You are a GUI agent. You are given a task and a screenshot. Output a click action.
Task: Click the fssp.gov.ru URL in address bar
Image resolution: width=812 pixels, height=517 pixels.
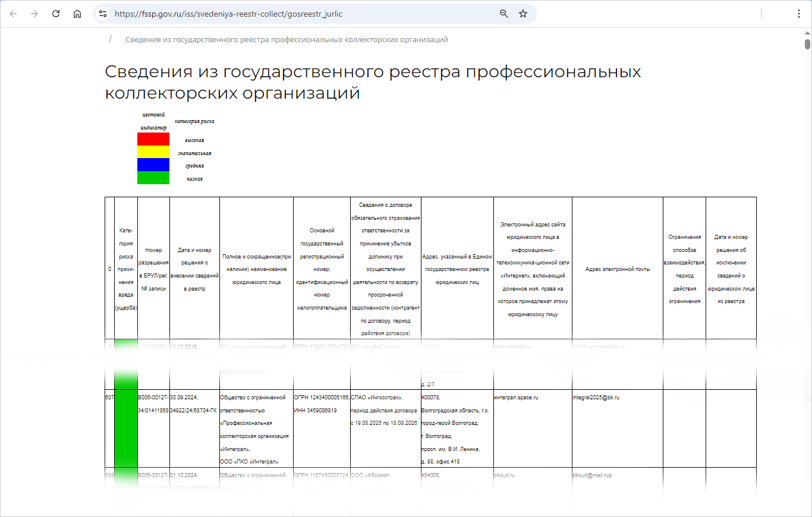point(228,14)
